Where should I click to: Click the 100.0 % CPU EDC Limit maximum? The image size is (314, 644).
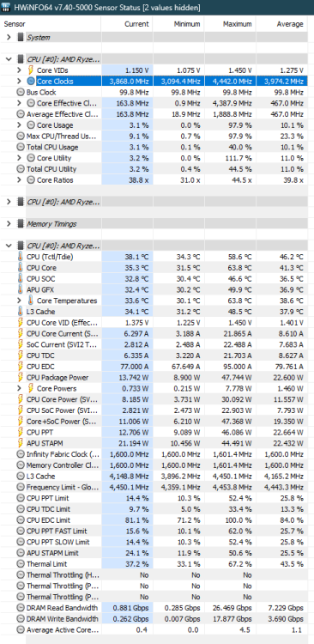[x=239, y=520]
